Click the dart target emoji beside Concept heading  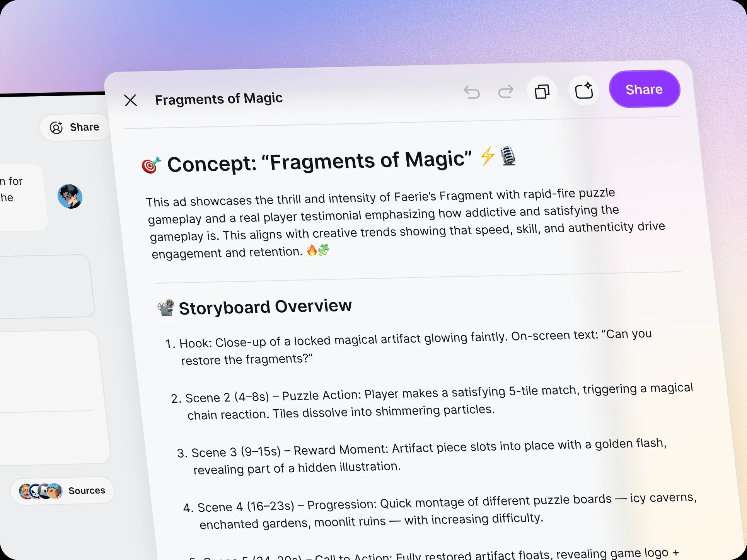point(151,165)
